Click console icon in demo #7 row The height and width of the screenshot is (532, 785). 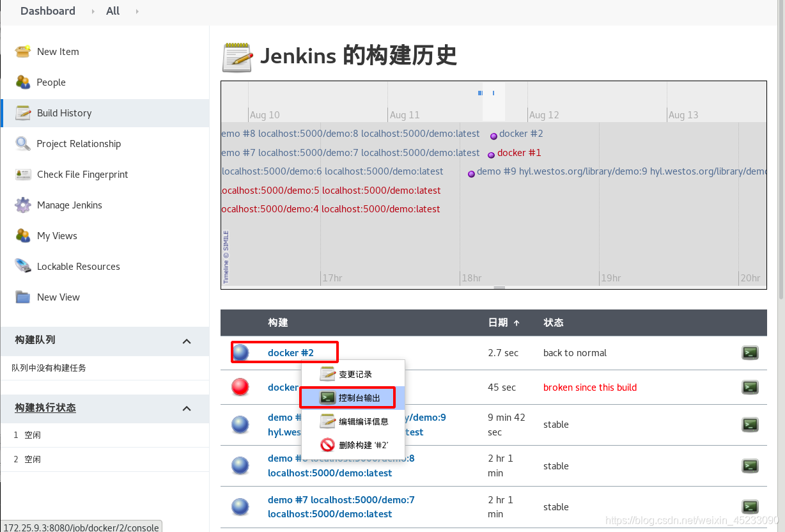750,507
